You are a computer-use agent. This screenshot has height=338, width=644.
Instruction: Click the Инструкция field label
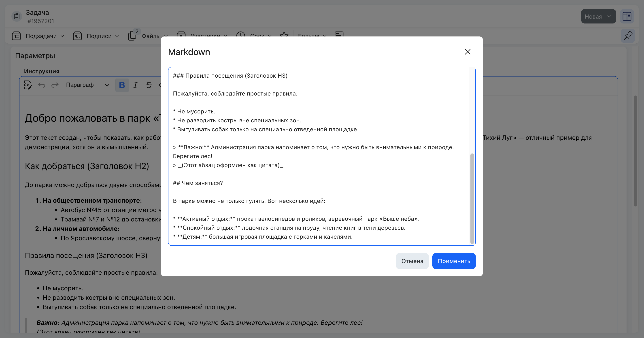[42, 71]
